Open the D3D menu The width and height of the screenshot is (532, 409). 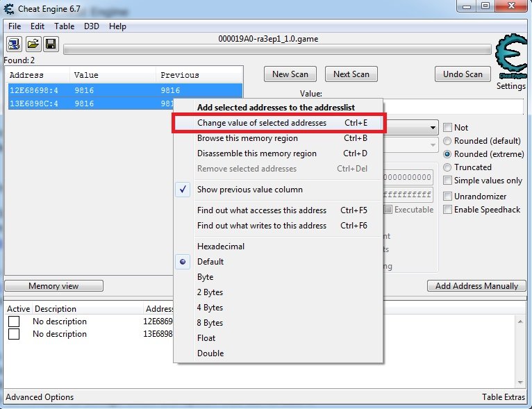pyautogui.click(x=91, y=26)
